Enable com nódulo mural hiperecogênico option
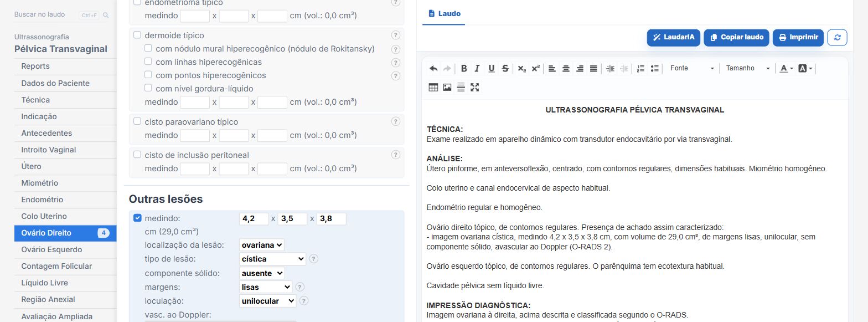Screen dimensions: 868x322 pyautogui.click(x=148, y=48)
